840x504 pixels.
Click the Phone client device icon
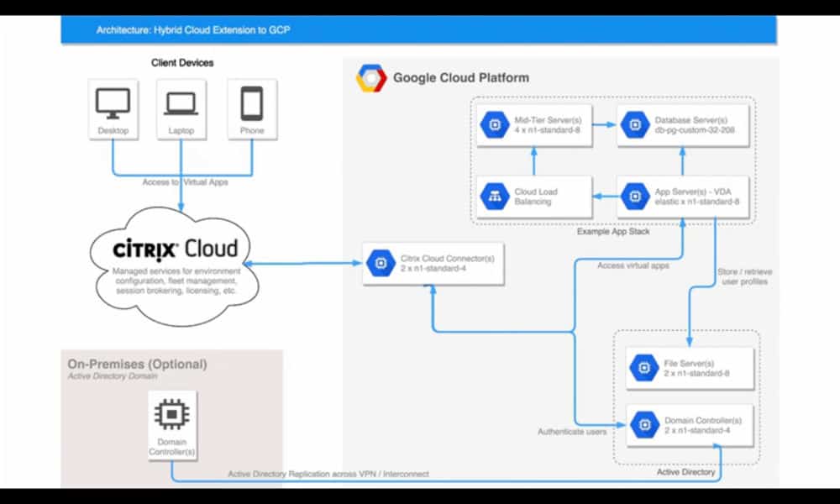click(251, 103)
